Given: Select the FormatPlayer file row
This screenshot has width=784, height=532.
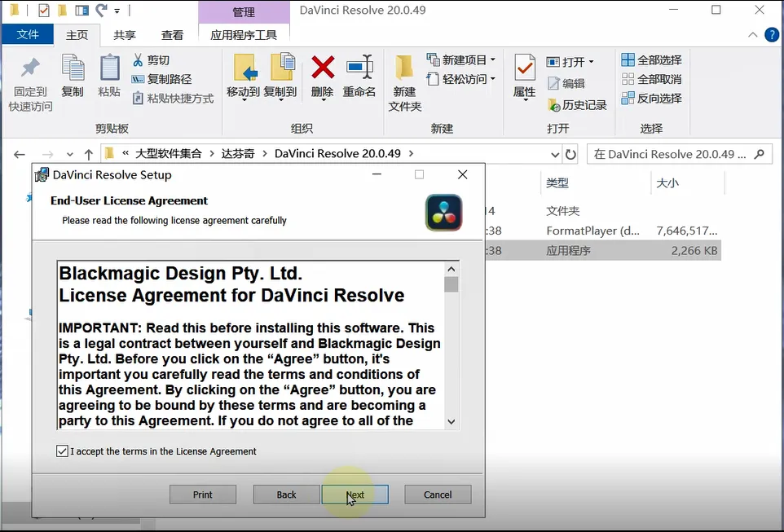Looking at the screenshot, I should coord(603,231).
